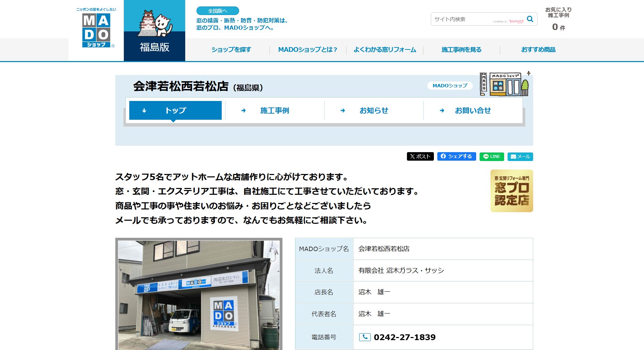Screen dimensions: 644x350
Task: Switch to the お知らせ tab
Action: (374, 110)
